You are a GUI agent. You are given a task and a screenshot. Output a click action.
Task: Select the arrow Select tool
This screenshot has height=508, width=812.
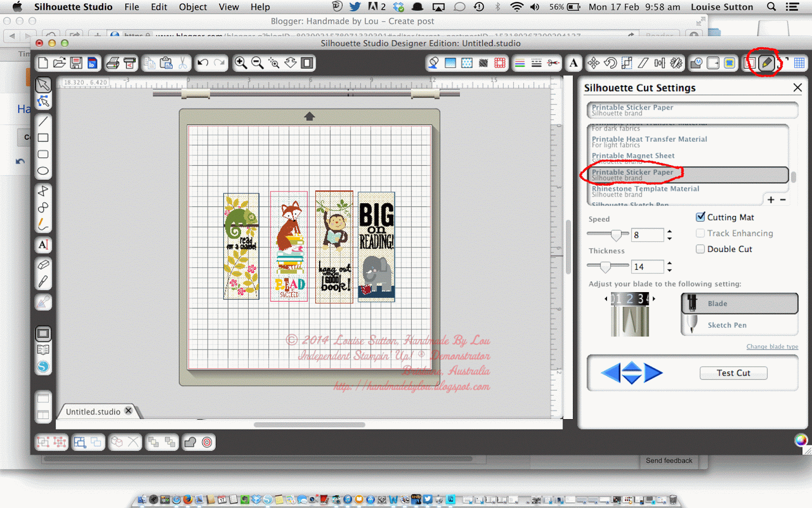(43, 84)
